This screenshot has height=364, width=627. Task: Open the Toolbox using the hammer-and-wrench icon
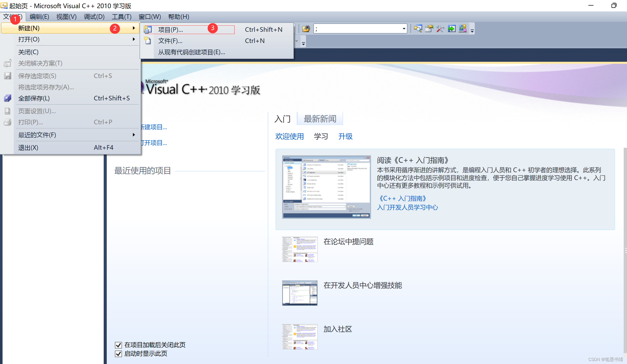coord(440,28)
